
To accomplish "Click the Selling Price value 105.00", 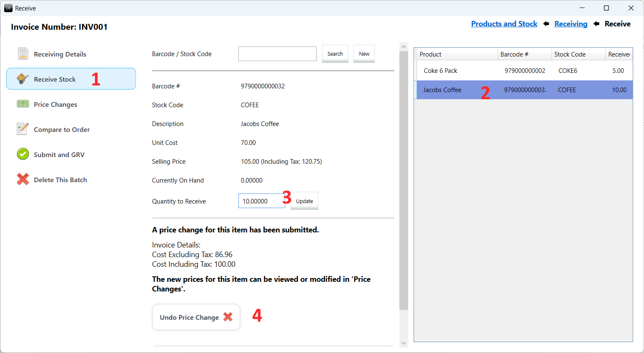I will pos(281,162).
